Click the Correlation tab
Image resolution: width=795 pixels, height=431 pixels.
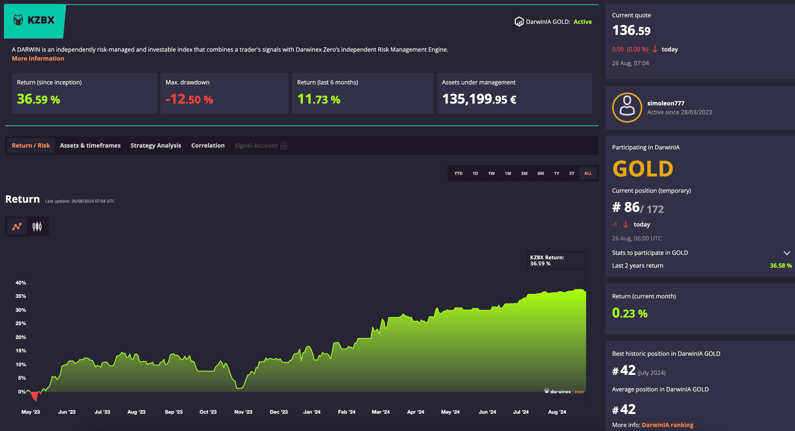click(x=208, y=146)
